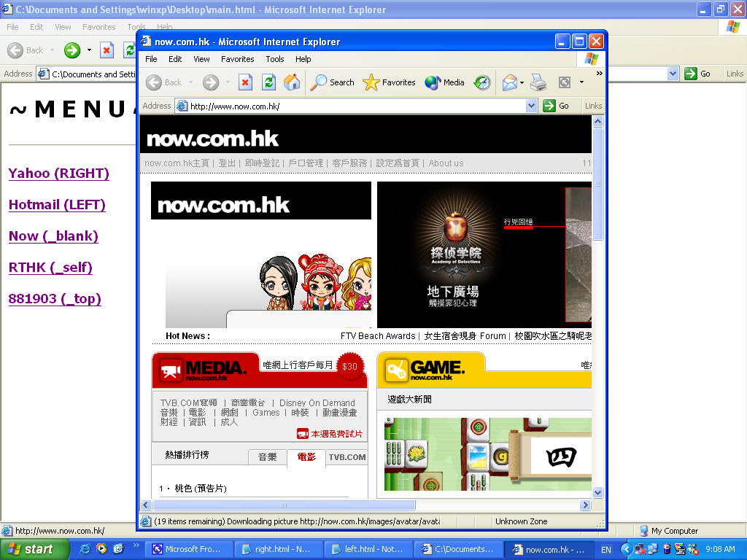Screen dimensions: 747x560
Task: Click scroll down arrow in now.com.hk window
Action: pyautogui.click(x=598, y=493)
